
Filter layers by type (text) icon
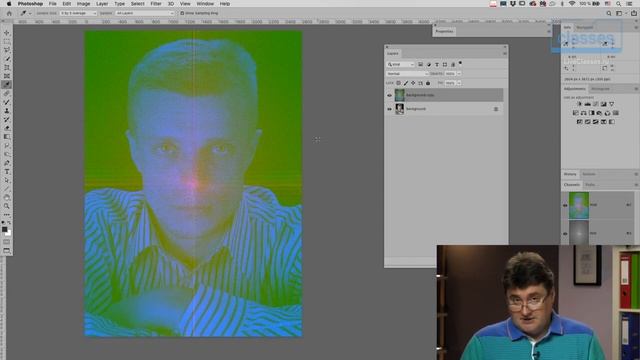tap(437, 64)
